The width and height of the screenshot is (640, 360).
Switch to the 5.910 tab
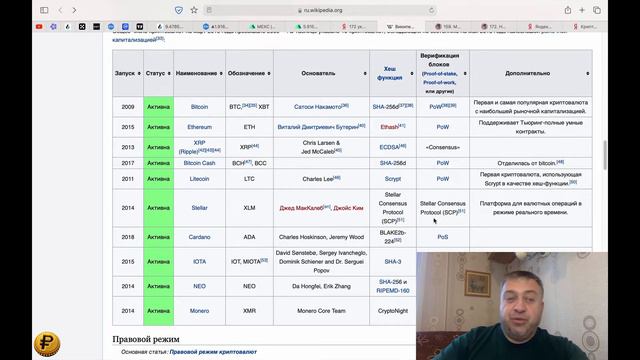pos(307,27)
